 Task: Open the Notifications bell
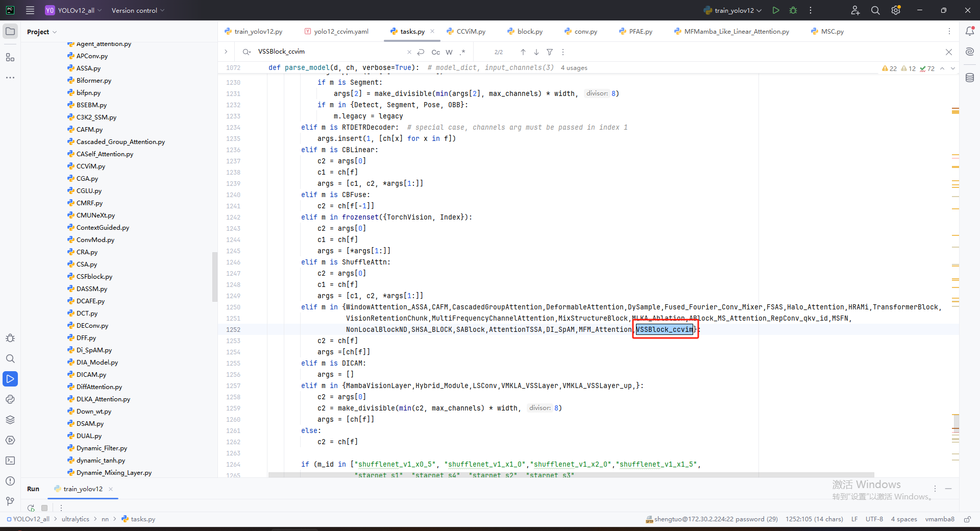(970, 31)
